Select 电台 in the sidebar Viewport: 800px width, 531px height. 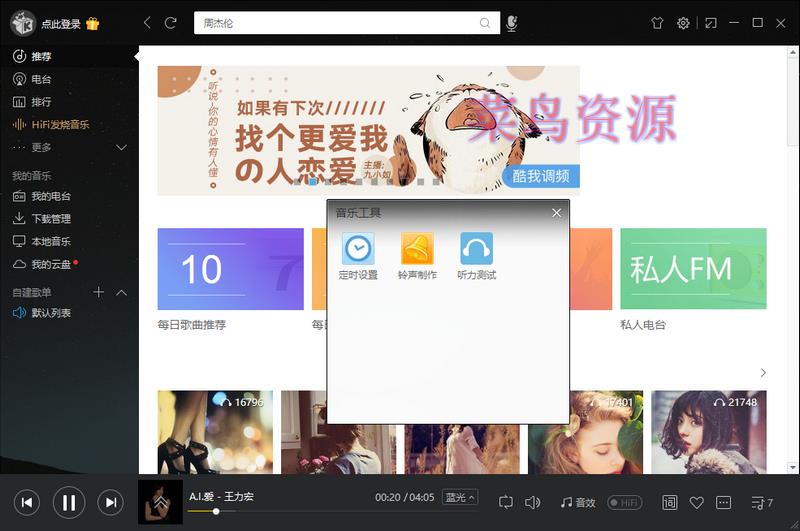point(69,79)
